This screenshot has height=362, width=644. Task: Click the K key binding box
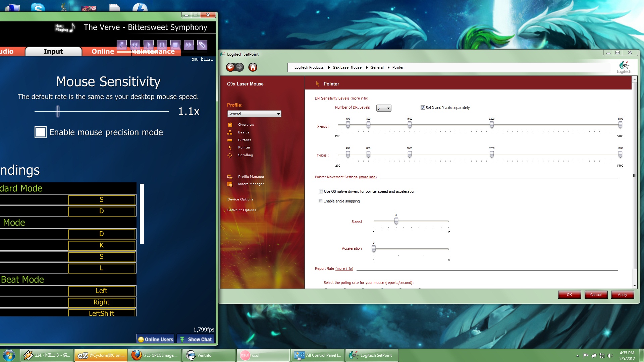pos(102,245)
